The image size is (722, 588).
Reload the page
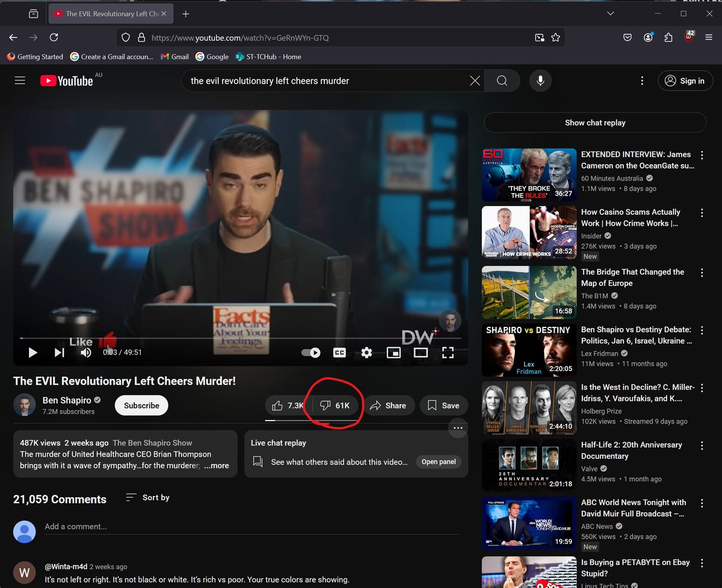click(x=54, y=37)
